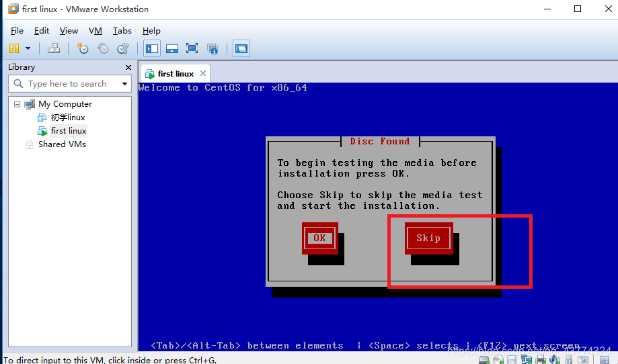
Task: Toggle the Show Library panel icon
Action: (x=152, y=48)
